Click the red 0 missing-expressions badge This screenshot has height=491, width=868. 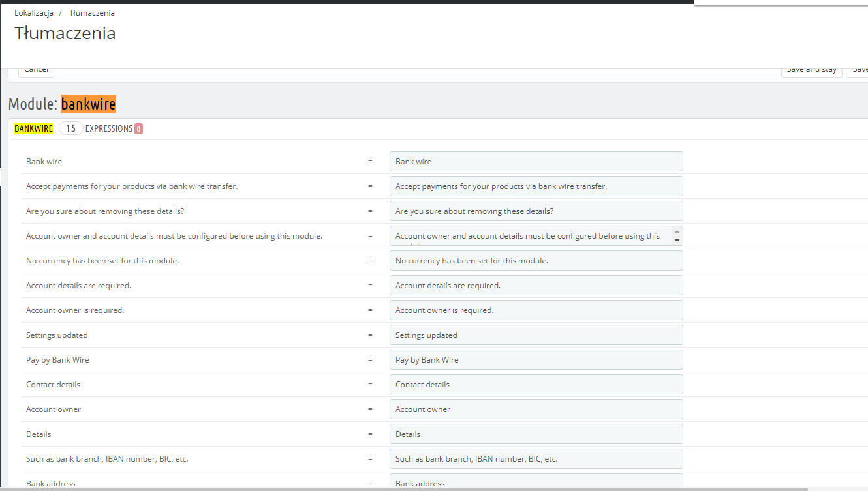(138, 129)
